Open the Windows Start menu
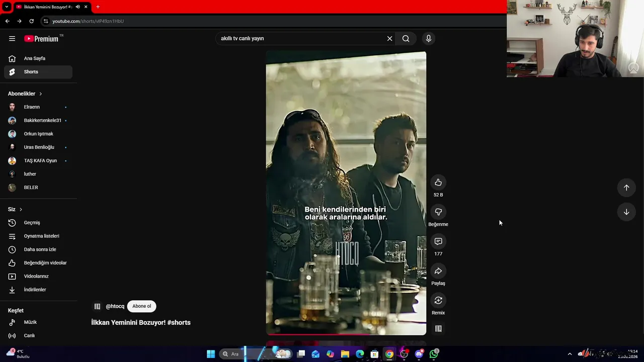Viewport: 644px width, 362px height. 211,354
